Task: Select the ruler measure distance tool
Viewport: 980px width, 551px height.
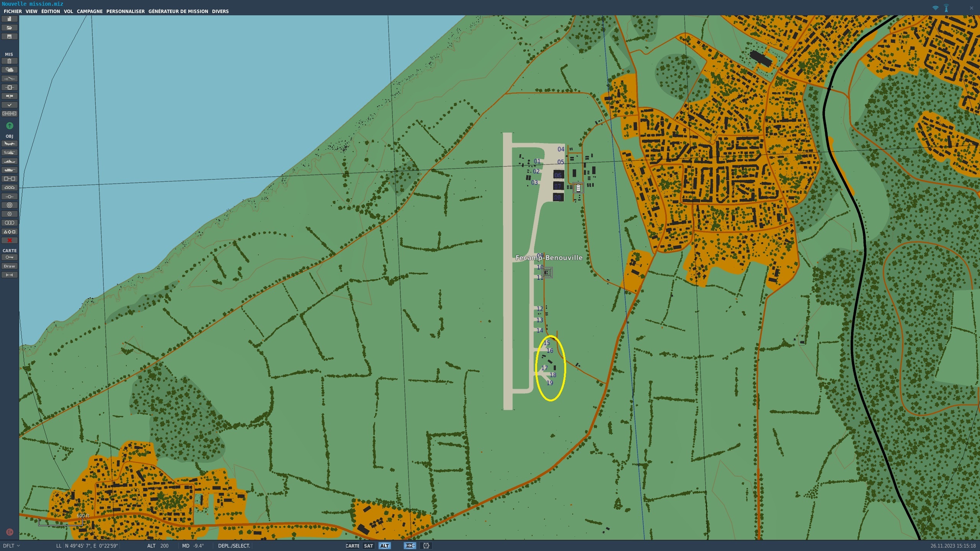Action: 10,275
